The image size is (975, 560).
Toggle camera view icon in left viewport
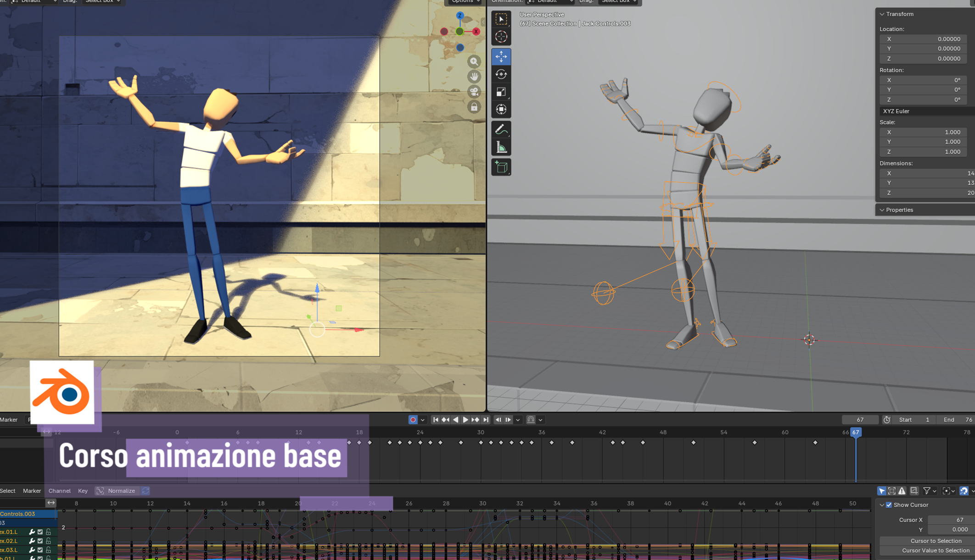tap(474, 92)
